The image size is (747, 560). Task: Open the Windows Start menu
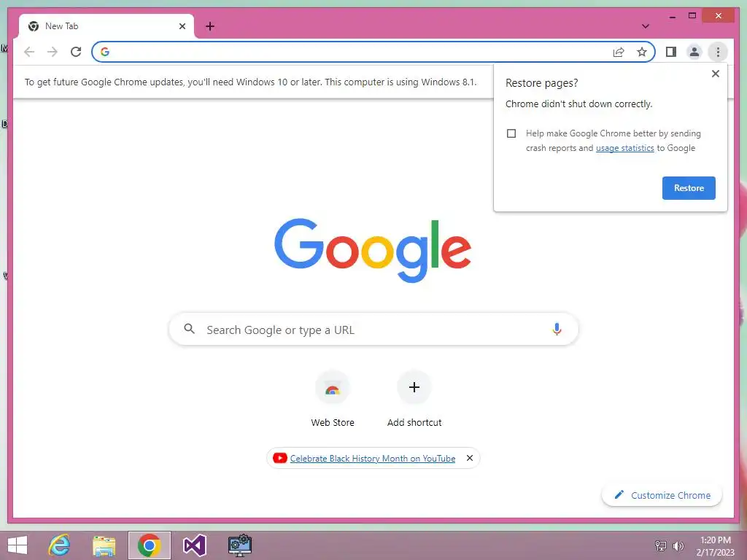[x=18, y=545]
